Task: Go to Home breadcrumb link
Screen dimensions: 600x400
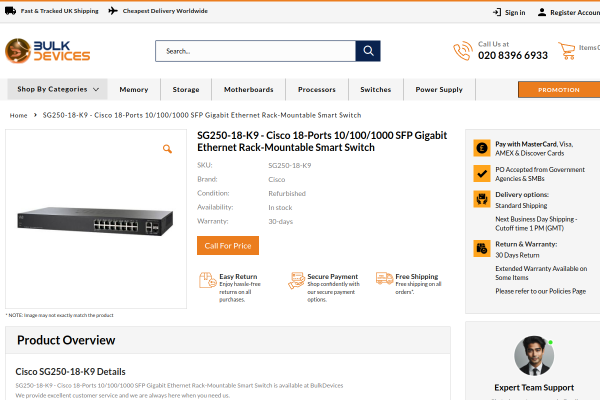Action: (x=18, y=115)
